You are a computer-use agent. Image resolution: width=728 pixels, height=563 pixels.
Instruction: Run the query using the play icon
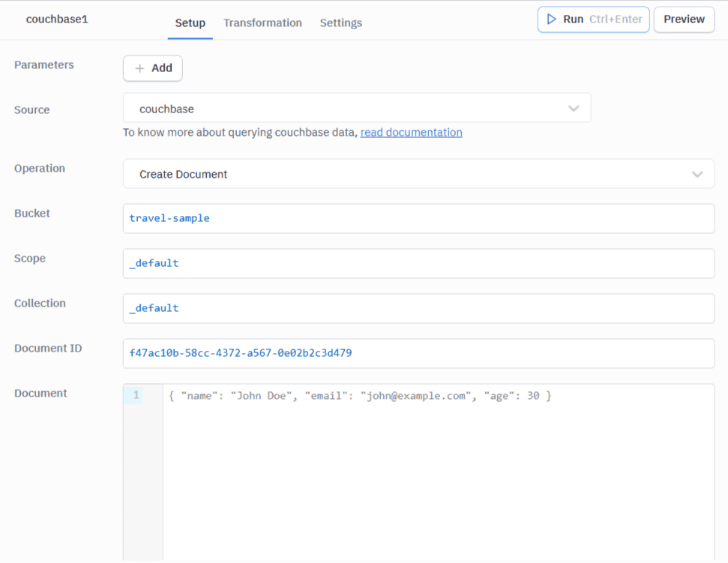[552, 19]
